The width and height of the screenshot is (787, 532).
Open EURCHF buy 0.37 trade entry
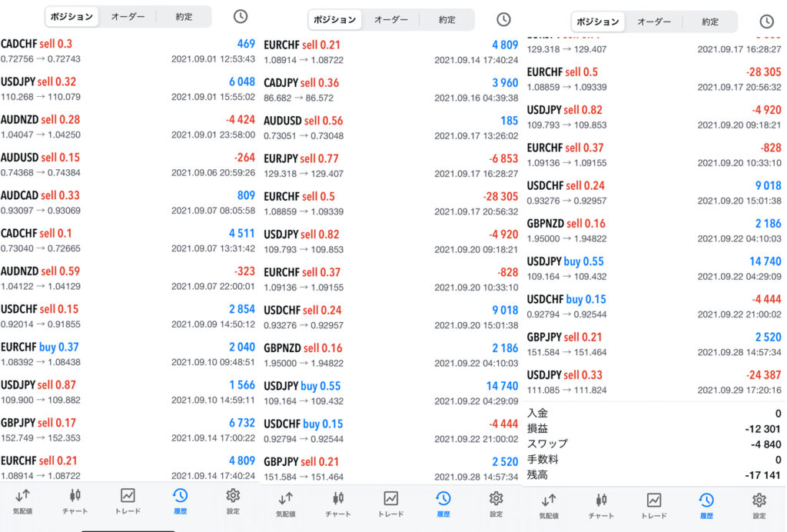[128, 354]
